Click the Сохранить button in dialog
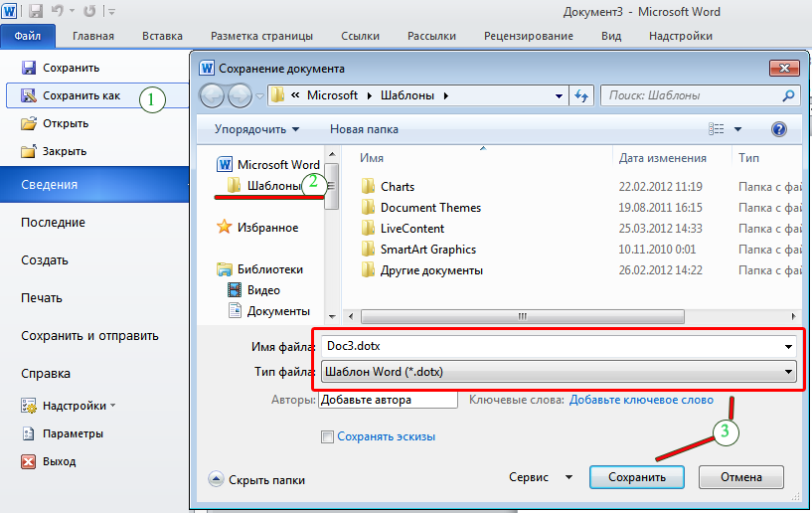 636,477
